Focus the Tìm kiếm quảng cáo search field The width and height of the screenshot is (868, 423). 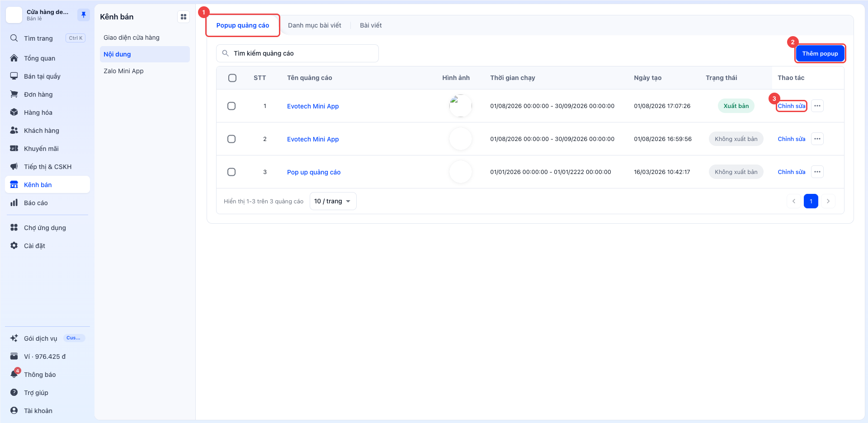click(297, 53)
